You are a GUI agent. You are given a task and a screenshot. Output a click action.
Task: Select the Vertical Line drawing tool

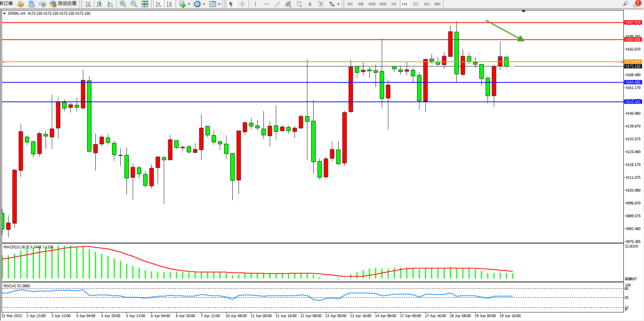255,4
